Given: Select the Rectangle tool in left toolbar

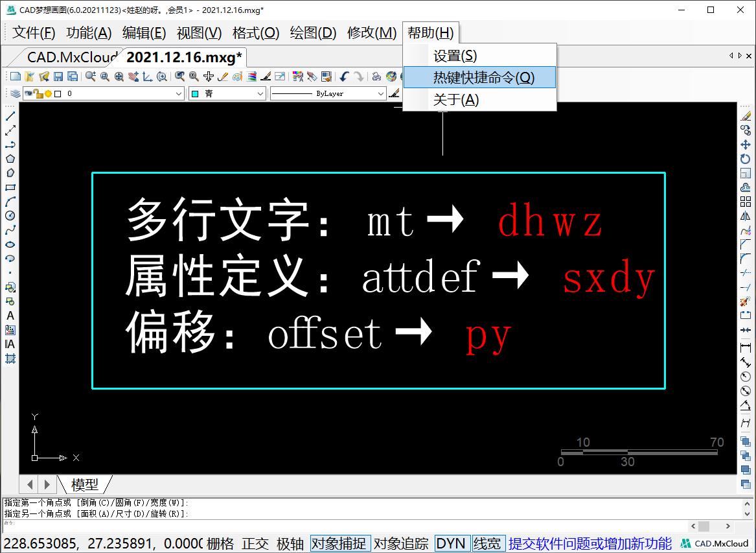Looking at the screenshot, I should pyautogui.click(x=8, y=187).
